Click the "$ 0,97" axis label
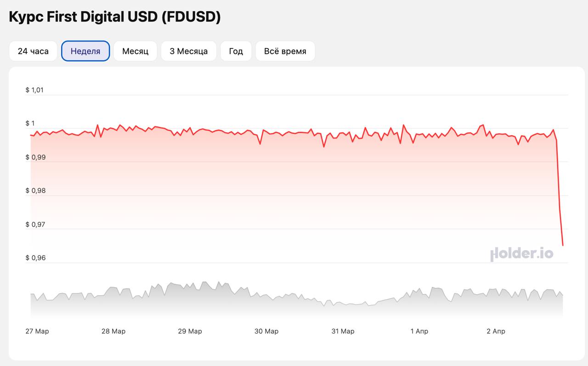This screenshot has height=366, width=588. pyautogui.click(x=35, y=224)
